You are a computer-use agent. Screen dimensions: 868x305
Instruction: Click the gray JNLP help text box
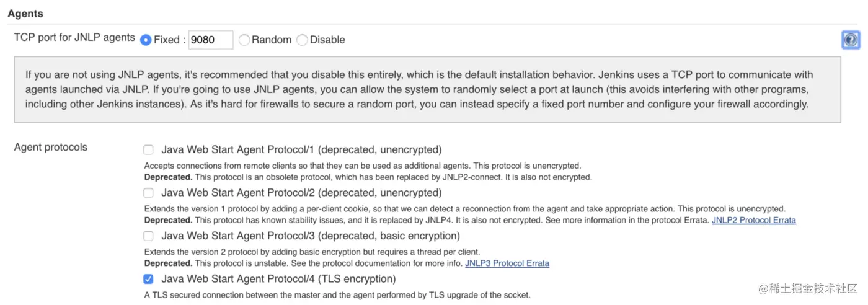click(x=427, y=89)
